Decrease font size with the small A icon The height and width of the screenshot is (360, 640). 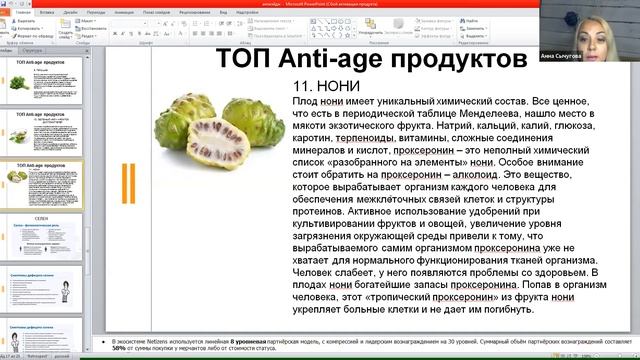pyautogui.click(x=173, y=24)
